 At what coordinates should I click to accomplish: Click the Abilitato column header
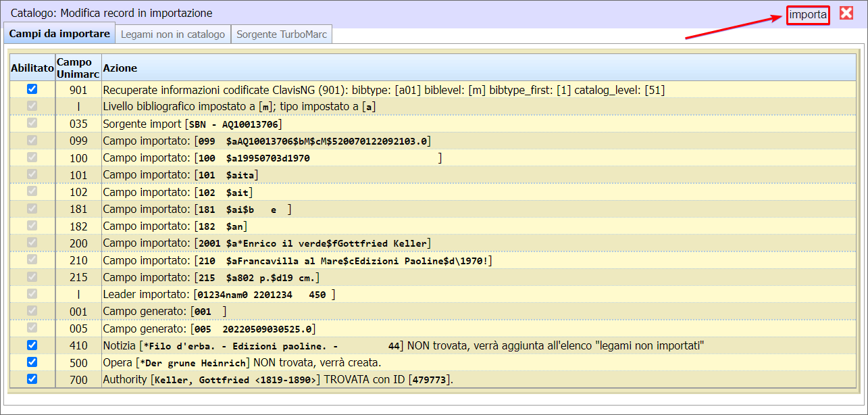[32, 68]
